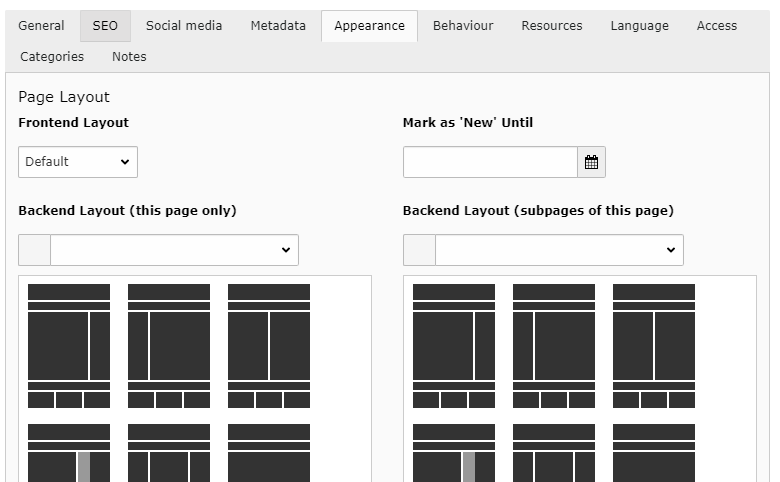The height and width of the screenshot is (482, 780).
Task: Choose two equal columns layout for subpages
Action: [654, 346]
